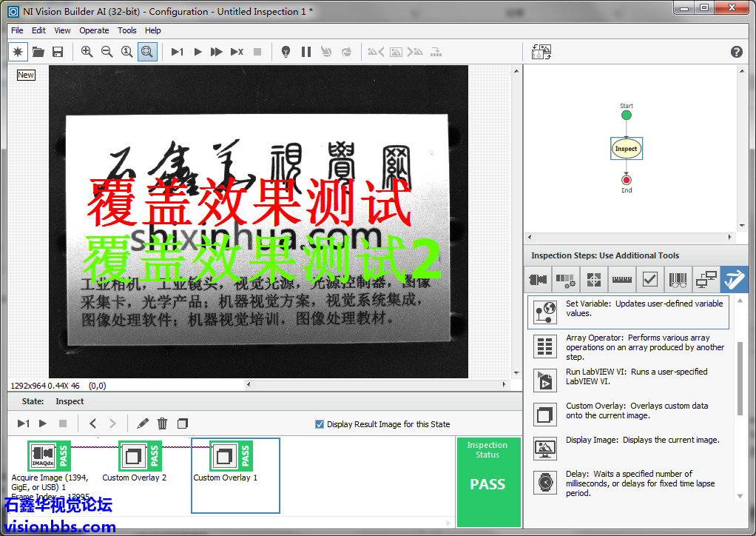
Task: Open the Operate menu
Action: pos(94,30)
